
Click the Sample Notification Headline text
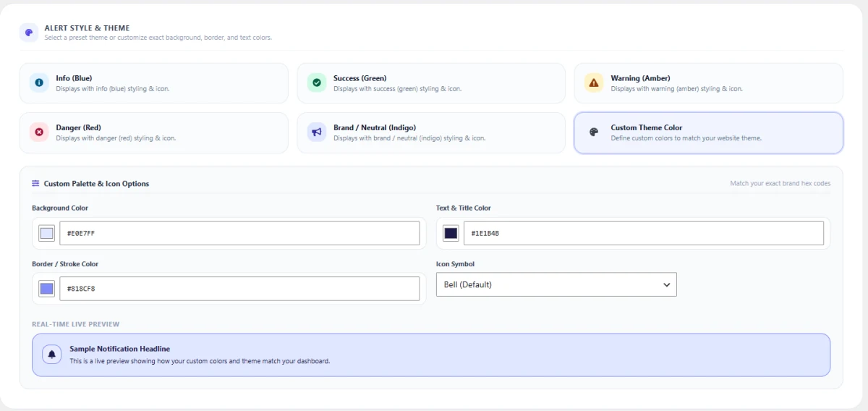pos(120,349)
